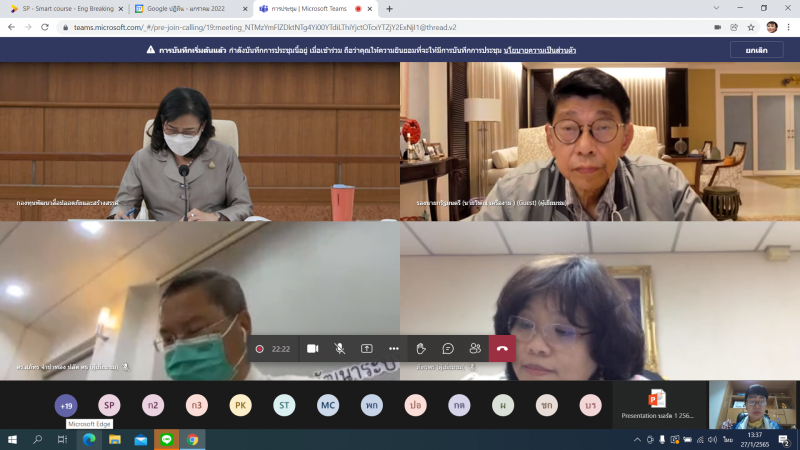The height and width of the screenshot is (450, 800).
Task: Close the Google Calendar tab
Action: [245, 9]
